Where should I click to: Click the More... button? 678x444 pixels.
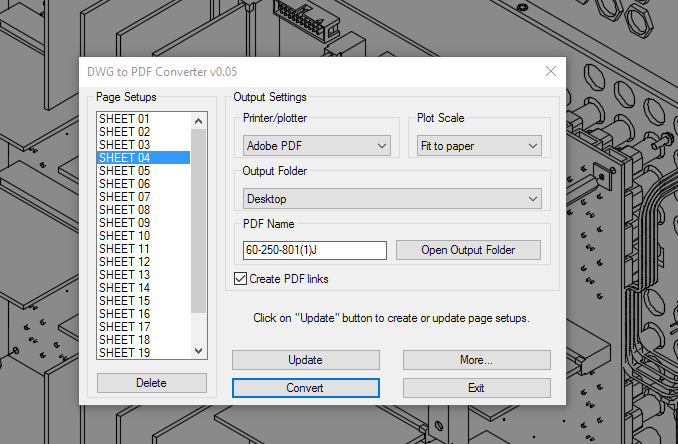point(476,360)
